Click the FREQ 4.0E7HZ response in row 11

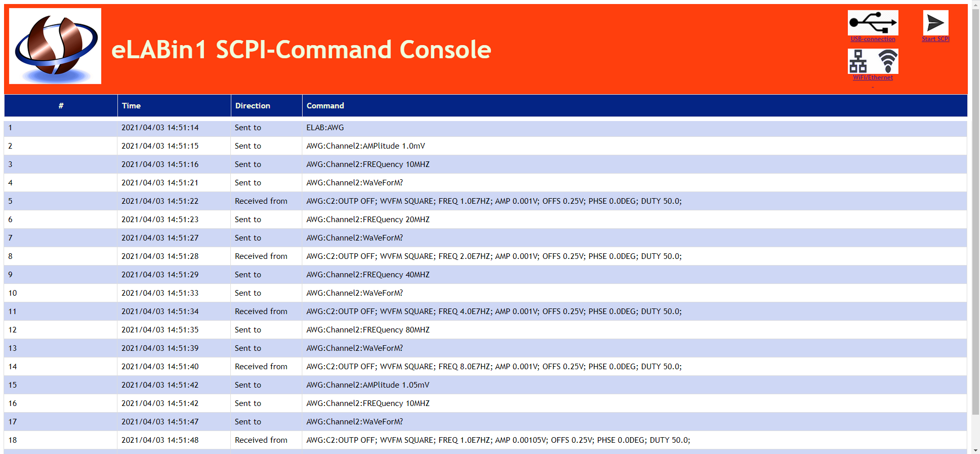point(493,312)
